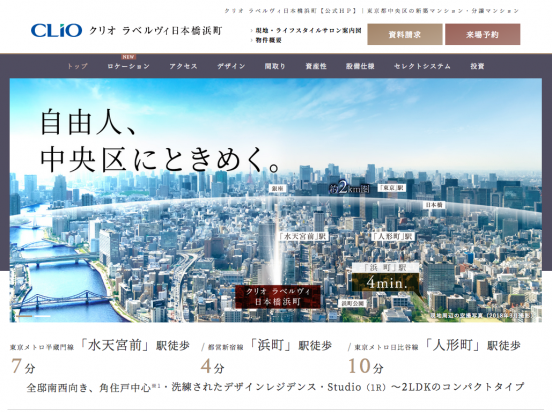552x412 pixels.
Task: Click the 「人形町」駅 label on the photo
Action: pyautogui.click(x=393, y=236)
